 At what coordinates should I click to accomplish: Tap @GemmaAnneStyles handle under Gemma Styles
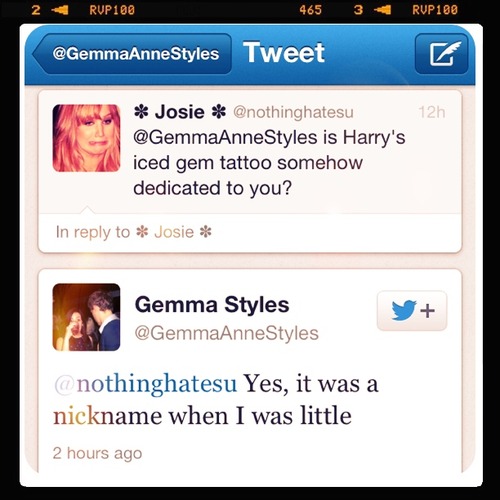click(227, 333)
